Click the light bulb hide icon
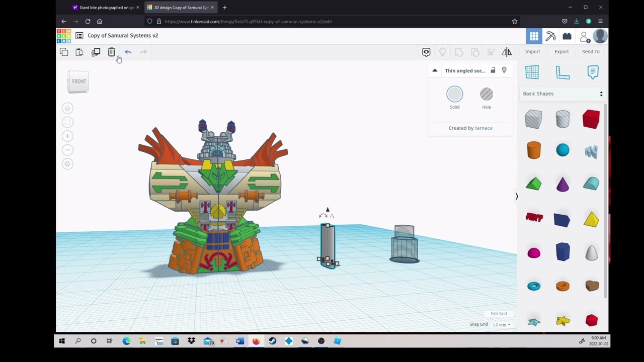This screenshot has width=644, height=362. (442, 52)
